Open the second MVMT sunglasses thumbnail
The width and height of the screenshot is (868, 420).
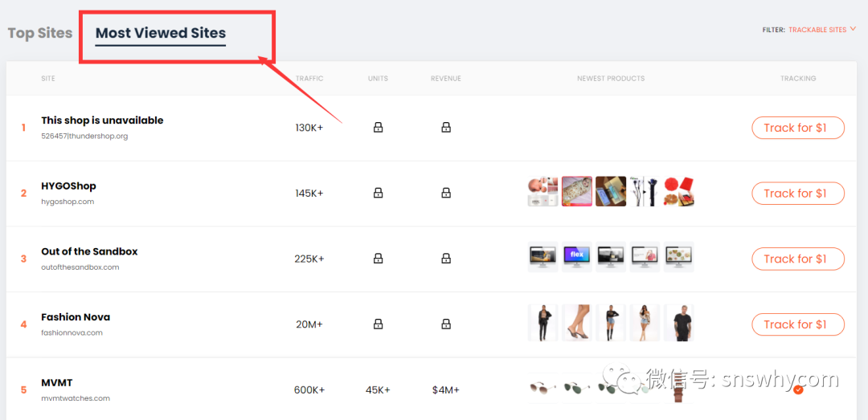(577, 389)
